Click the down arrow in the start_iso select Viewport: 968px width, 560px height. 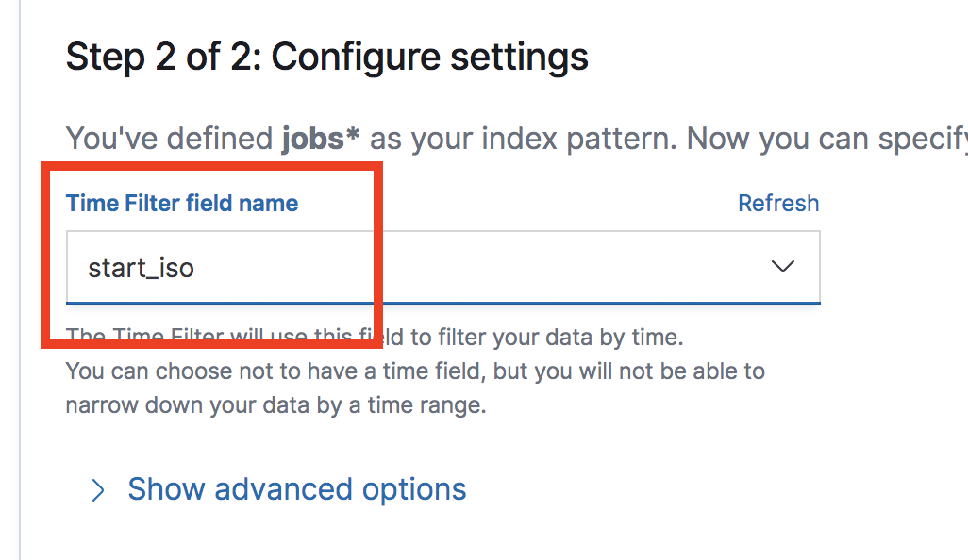[782, 267]
